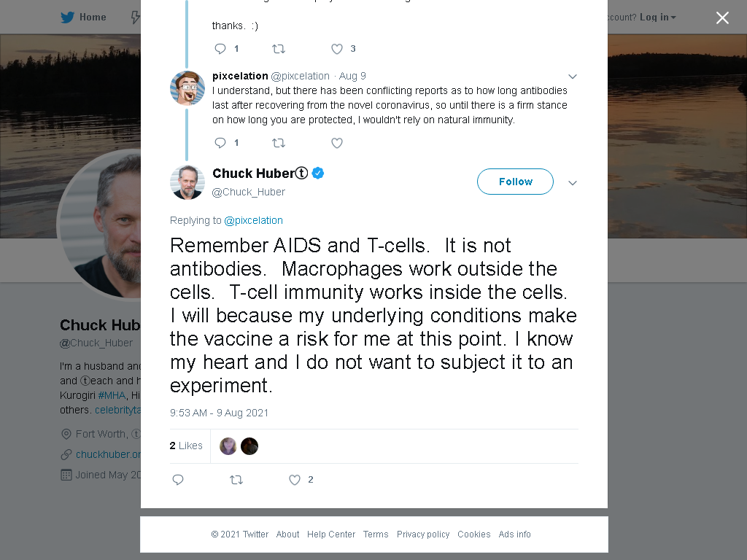Screen dimensions: 747x560
Task: Expand the options chevron beside the Follow button
Action: pyautogui.click(x=573, y=183)
